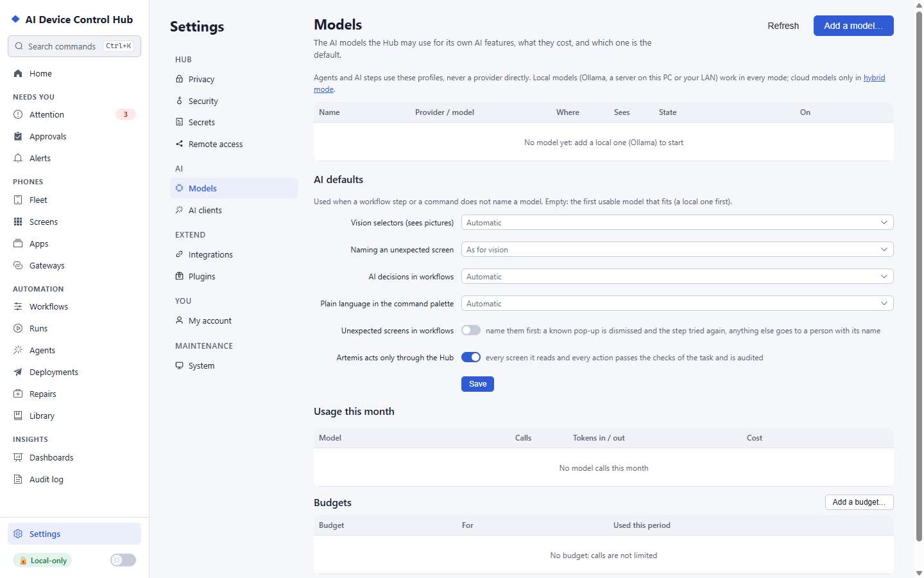Viewport: 924px width, 578px height.
Task: Go to Secrets settings
Action: [234, 123]
